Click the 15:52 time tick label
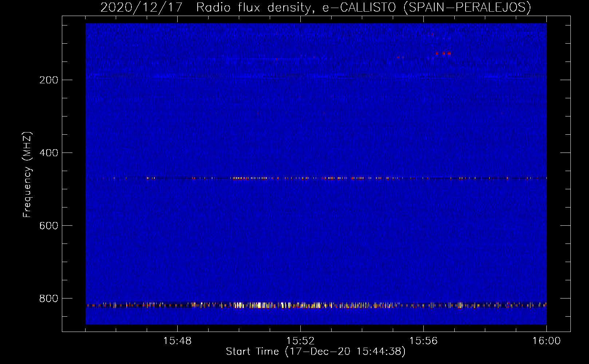The image size is (589, 364). point(300,341)
